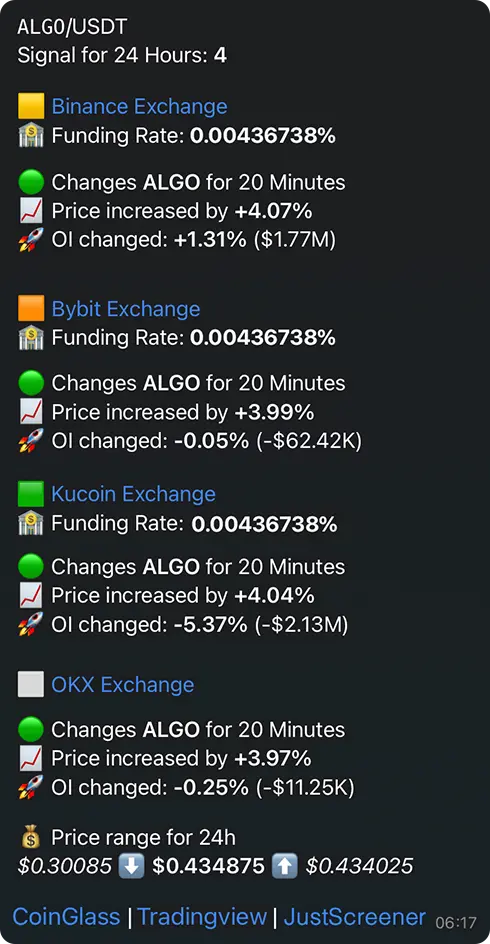Click the ALGO/USDT title text
490x944 pixels.
click(x=72, y=27)
